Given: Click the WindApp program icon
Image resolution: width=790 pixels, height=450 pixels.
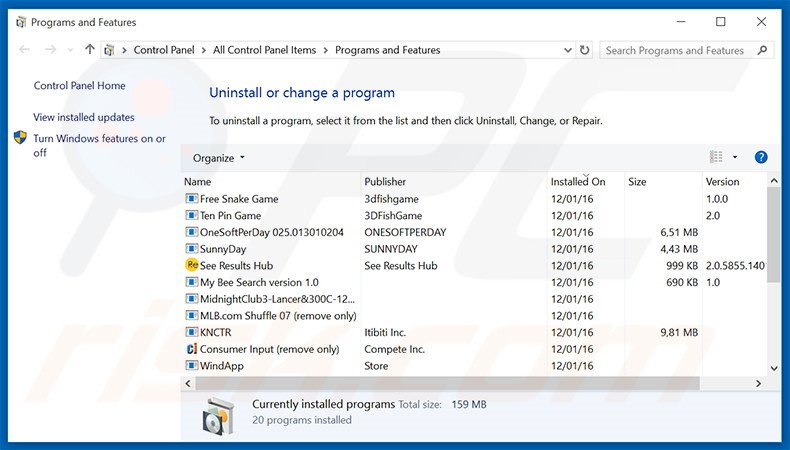Looking at the screenshot, I should point(191,365).
